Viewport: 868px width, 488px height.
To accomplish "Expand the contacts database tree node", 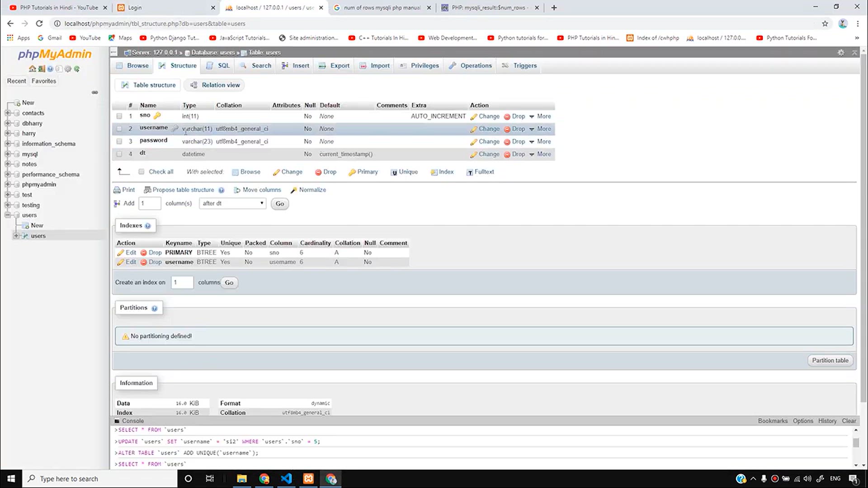I will [x=8, y=113].
